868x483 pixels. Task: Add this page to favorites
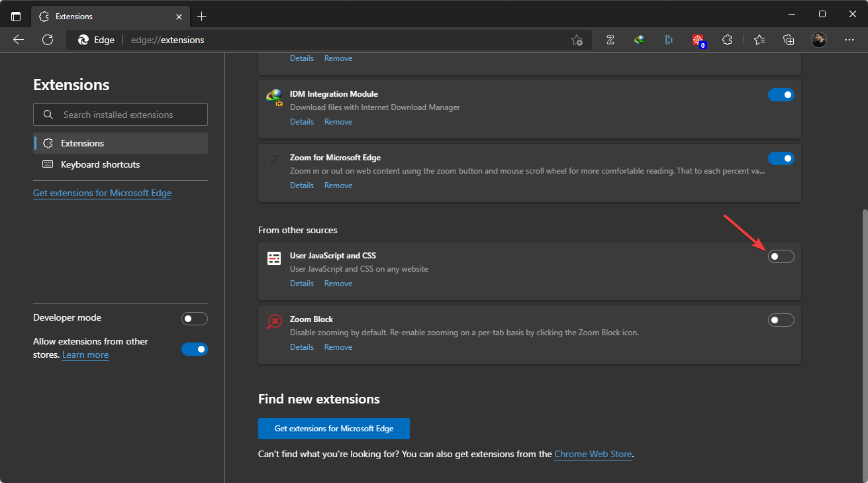[x=577, y=40]
